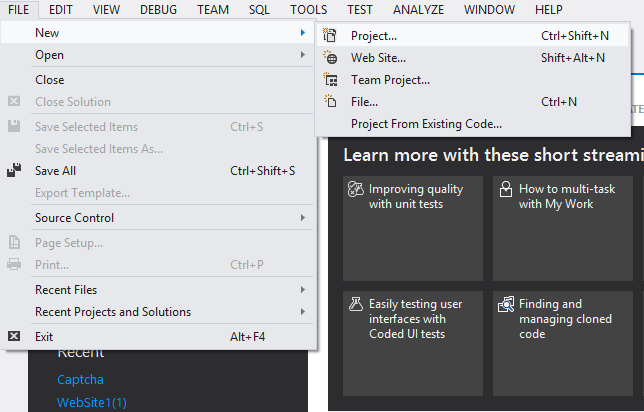Expand Recent Projects and Solutions submenu
The height and width of the screenshot is (412, 644).
tap(303, 312)
